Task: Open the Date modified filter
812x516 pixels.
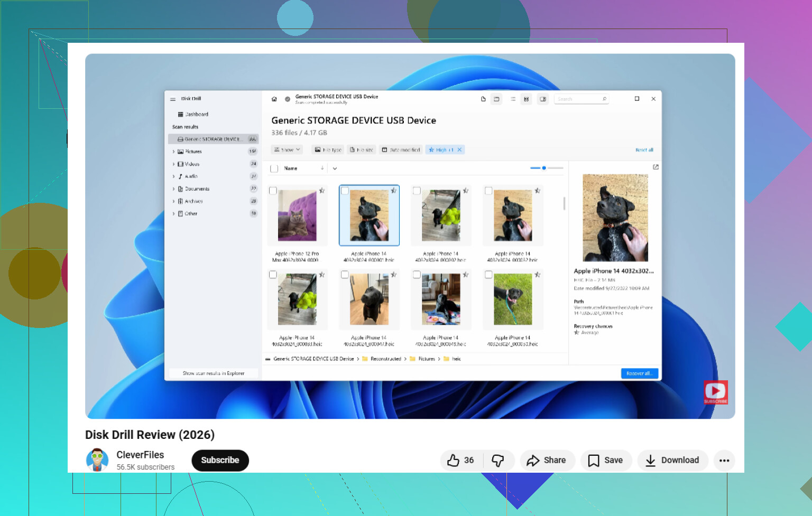Action: tap(401, 150)
